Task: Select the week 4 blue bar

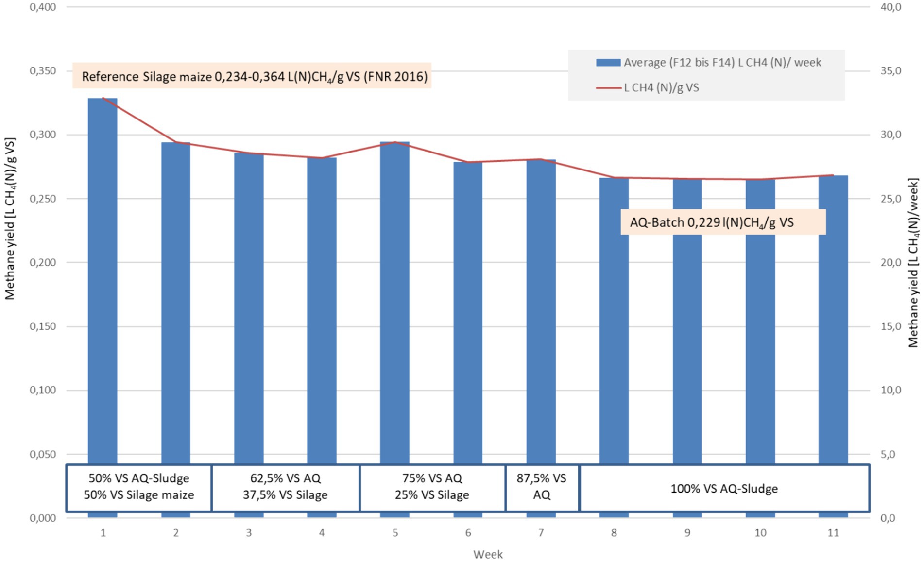Action: [322, 338]
